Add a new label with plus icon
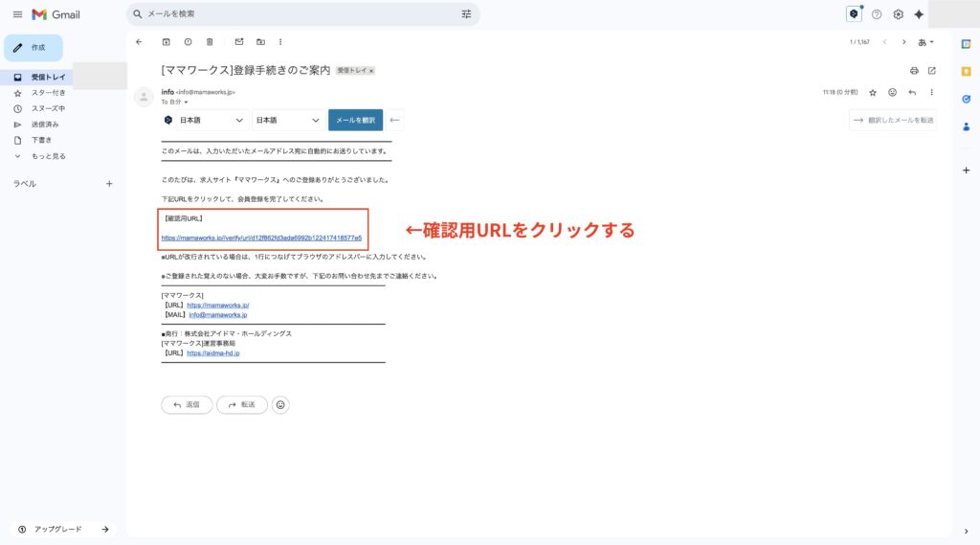This screenshot has width=980, height=545. pyautogui.click(x=109, y=183)
